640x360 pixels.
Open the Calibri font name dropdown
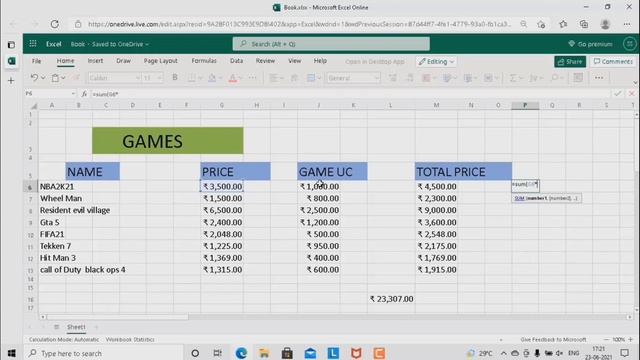click(114, 78)
